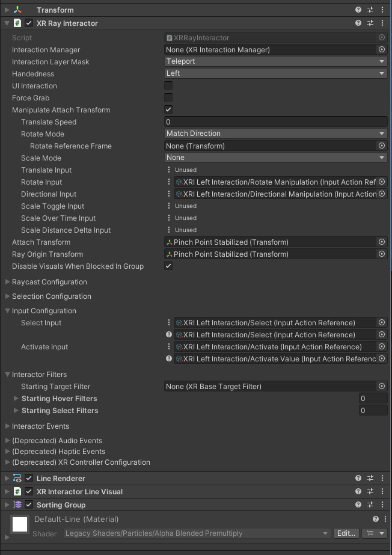Click the material Edit button
This screenshot has width=392, height=555.
[346, 533]
